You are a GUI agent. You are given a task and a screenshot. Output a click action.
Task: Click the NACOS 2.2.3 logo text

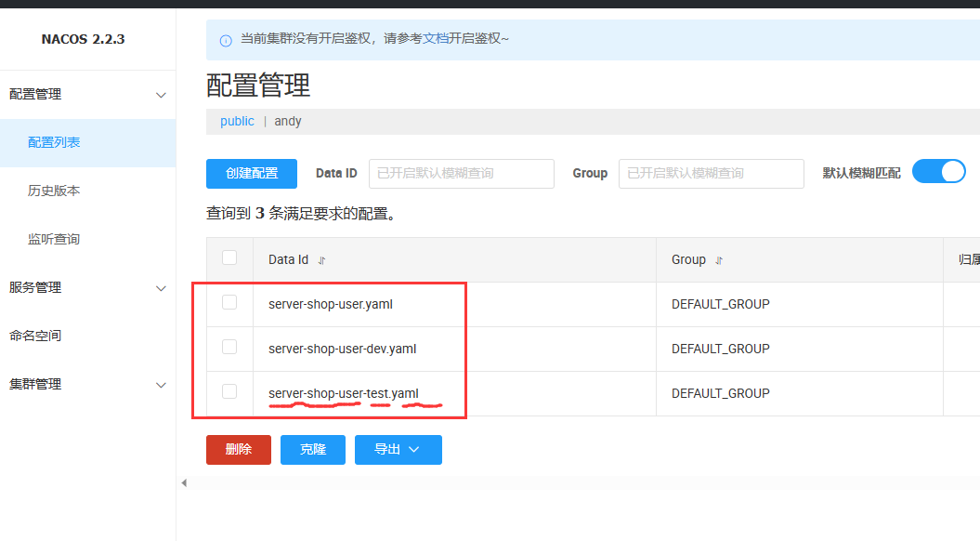tap(83, 39)
